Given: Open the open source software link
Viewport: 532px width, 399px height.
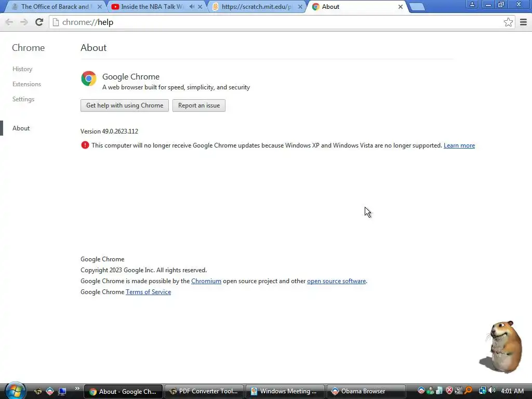Looking at the screenshot, I should coord(336,281).
